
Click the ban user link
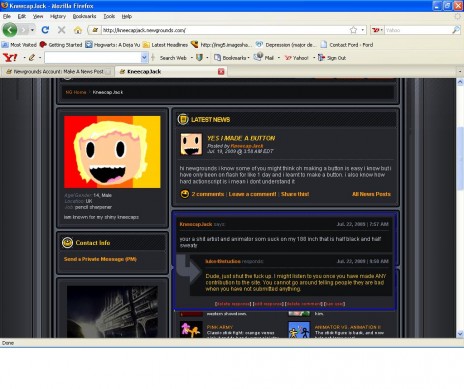[x=334, y=304]
